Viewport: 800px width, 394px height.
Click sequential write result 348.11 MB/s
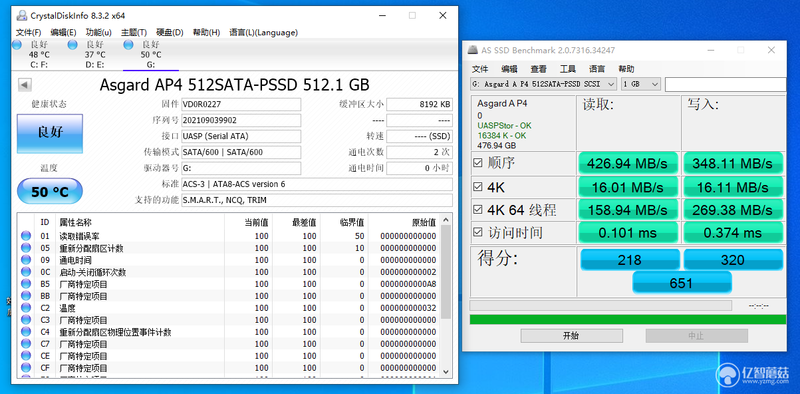pyautogui.click(x=733, y=163)
